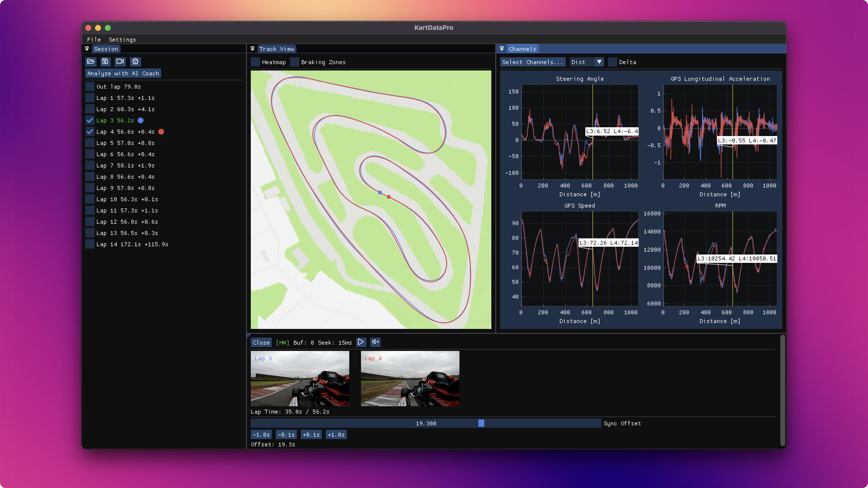Open video import via the camera icon
The image size is (868, 488).
pyautogui.click(x=120, y=62)
